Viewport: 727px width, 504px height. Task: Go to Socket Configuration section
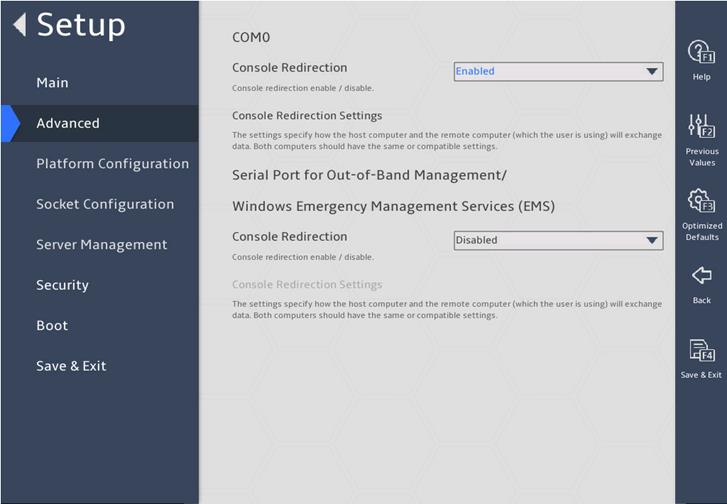pos(105,204)
